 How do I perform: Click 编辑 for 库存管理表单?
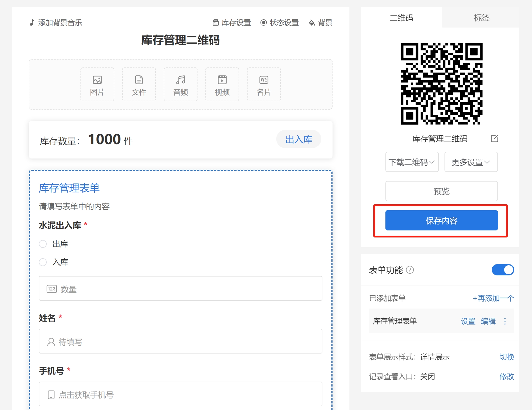pos(488,321)
